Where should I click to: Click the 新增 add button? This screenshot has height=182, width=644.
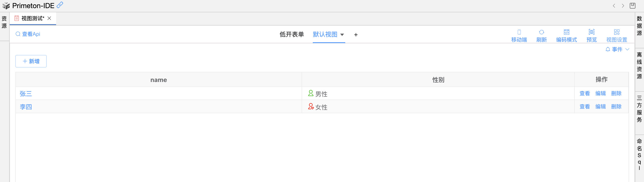click(31, 61)
